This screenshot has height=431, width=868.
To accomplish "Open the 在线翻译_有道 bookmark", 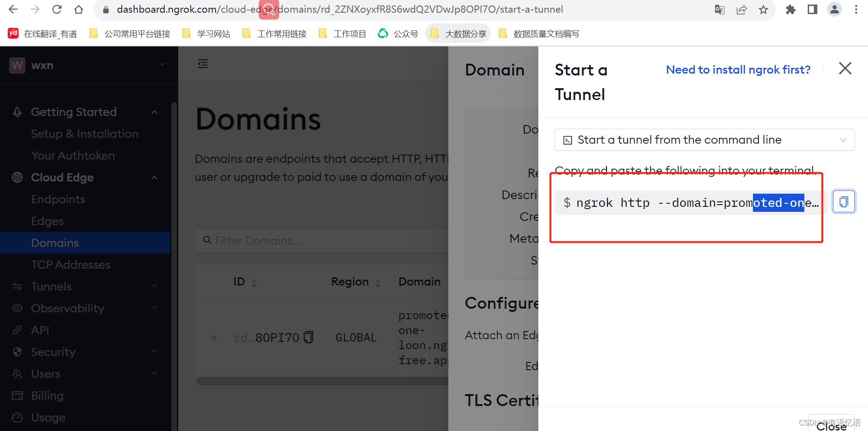I will click(43, 34).
